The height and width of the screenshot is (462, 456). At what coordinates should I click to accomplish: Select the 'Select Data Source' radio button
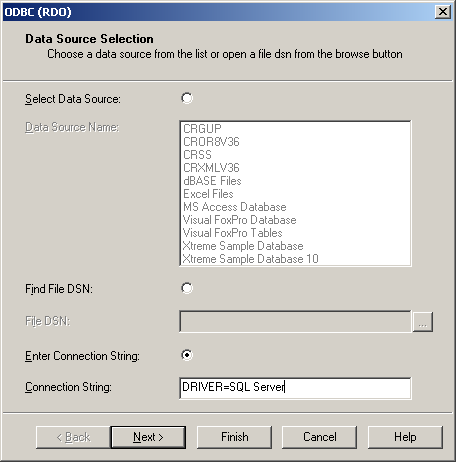pos(187,98)
